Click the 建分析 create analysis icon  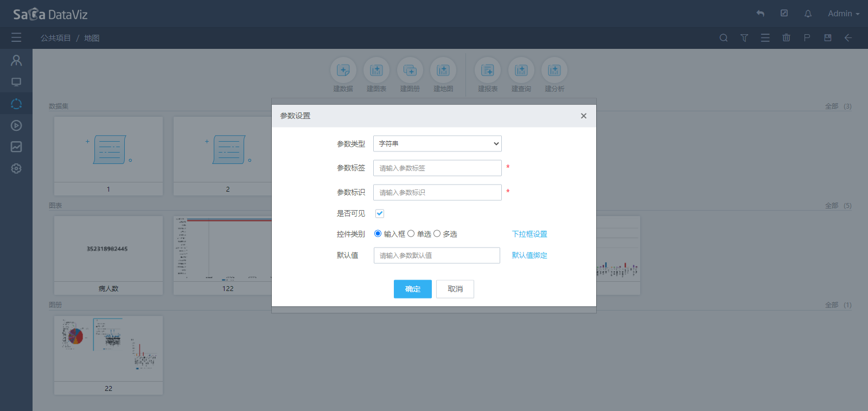point(554,70)
